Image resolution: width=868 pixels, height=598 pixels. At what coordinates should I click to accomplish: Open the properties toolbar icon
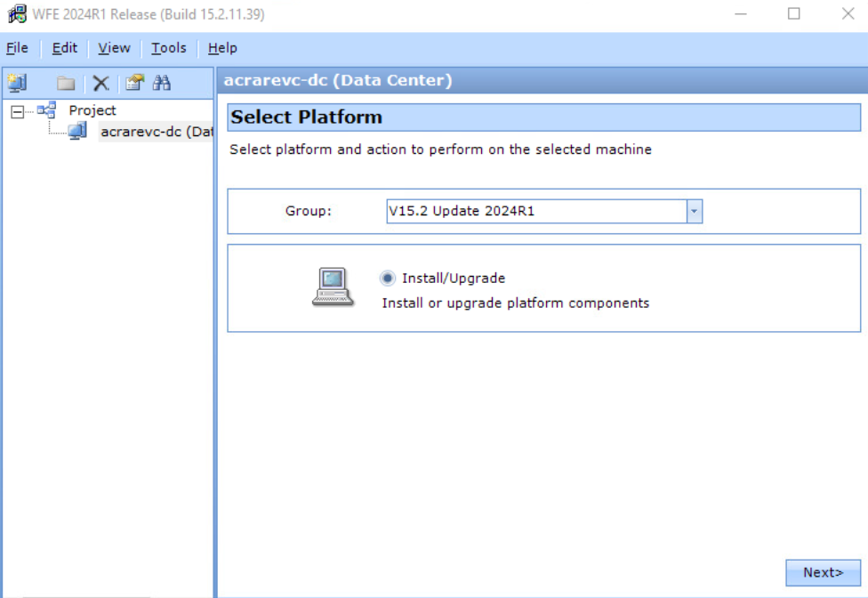tap(134, 83)
